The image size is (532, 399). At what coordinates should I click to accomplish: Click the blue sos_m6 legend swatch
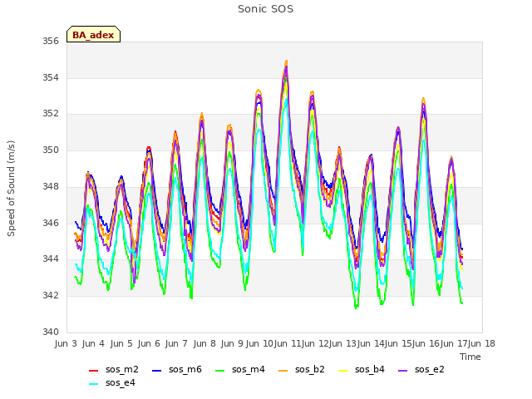click(156, 371)
